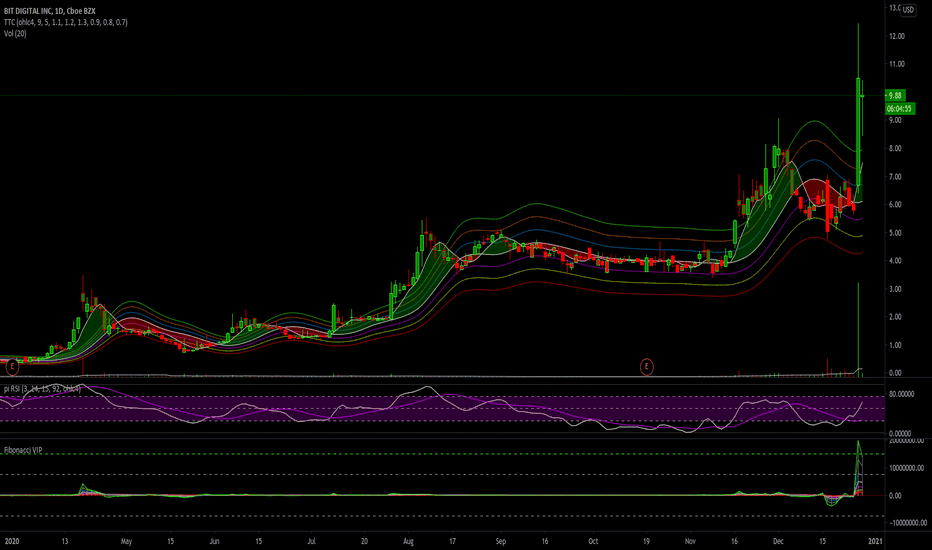Viewport: 932px width, 550px height.
Task: Click the 2020 date axis label
Action: (x=12, y=542)
